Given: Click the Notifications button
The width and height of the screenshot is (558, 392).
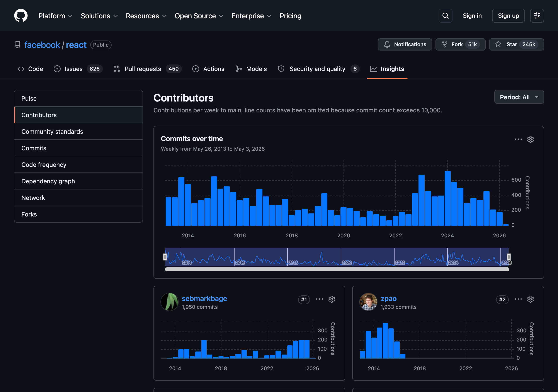Looking at the screenshot, I should [405, 44].
